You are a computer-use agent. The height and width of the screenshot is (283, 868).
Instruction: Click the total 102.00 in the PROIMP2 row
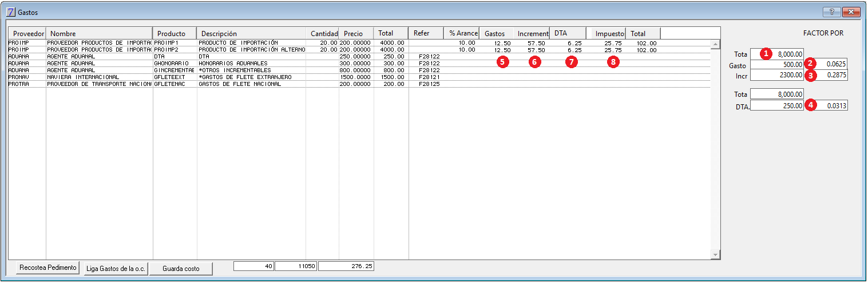click(644, 50)
